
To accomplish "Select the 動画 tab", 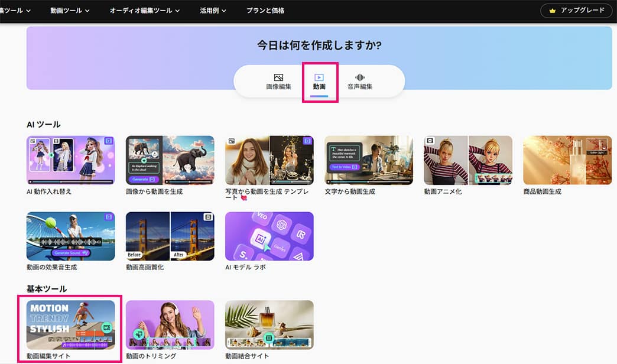I will coord(319,82).
